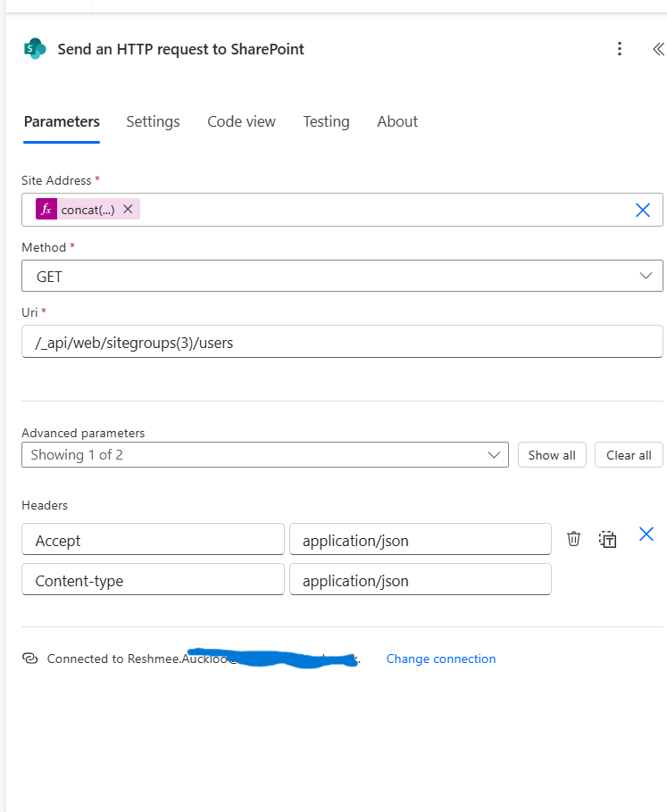This screenshot has width=667, height=812.
Task: Switch to the Settings tab
Action: click(153, 121)
